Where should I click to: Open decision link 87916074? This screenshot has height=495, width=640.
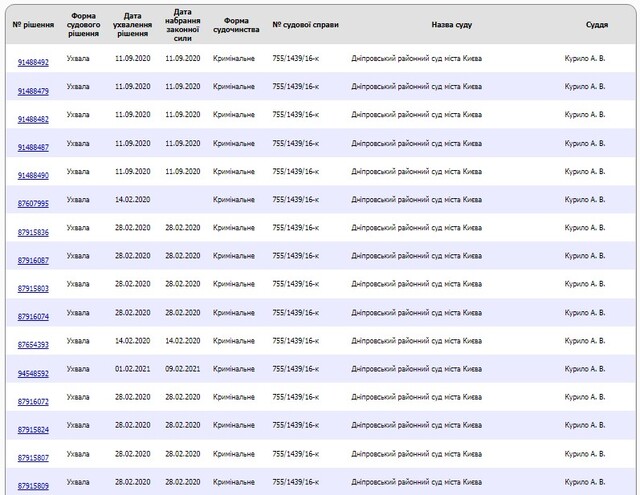[x=33, y=317]
